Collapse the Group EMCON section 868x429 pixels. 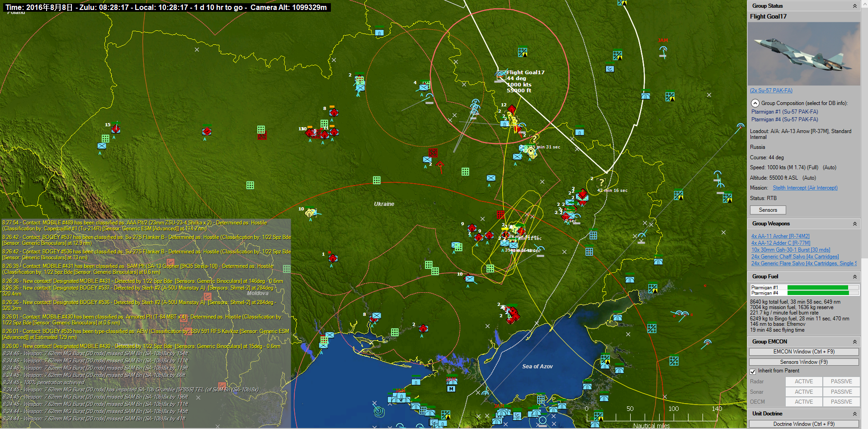pyautogui.click(x=854, y=342)
